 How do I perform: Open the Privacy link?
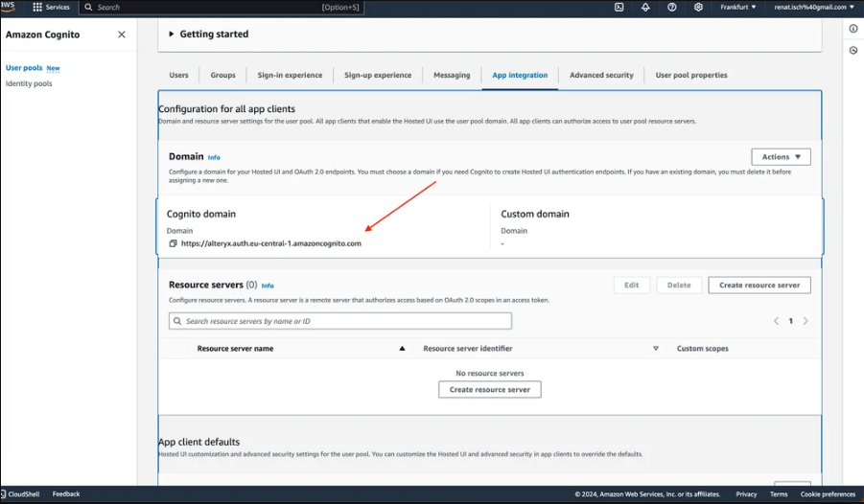point(746,494)
